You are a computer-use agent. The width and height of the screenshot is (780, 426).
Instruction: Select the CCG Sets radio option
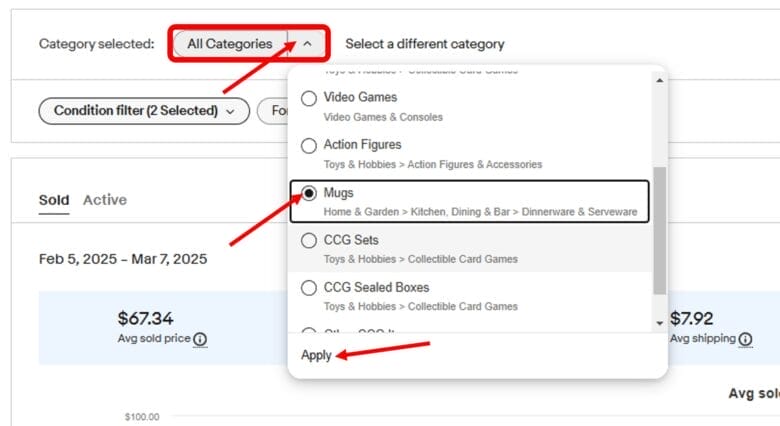(x=309, y=241)
